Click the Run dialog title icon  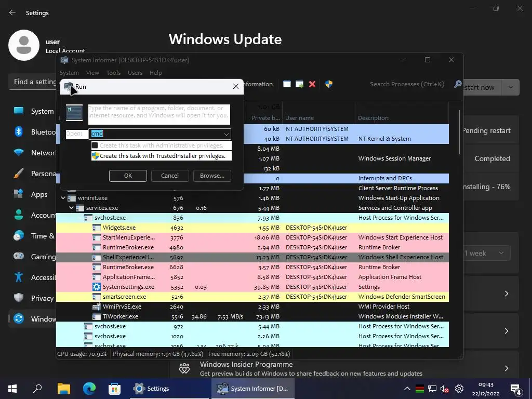click(x=69, y=87)
